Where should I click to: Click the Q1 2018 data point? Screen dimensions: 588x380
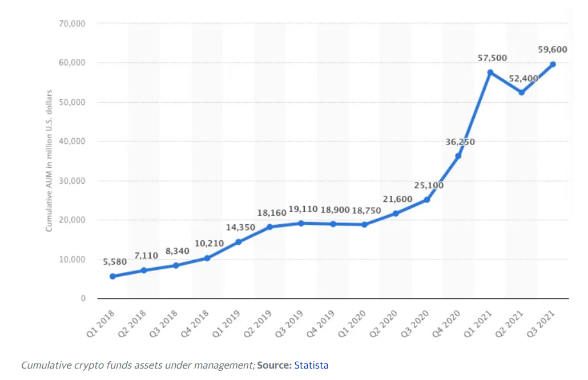tap(112, 276)
